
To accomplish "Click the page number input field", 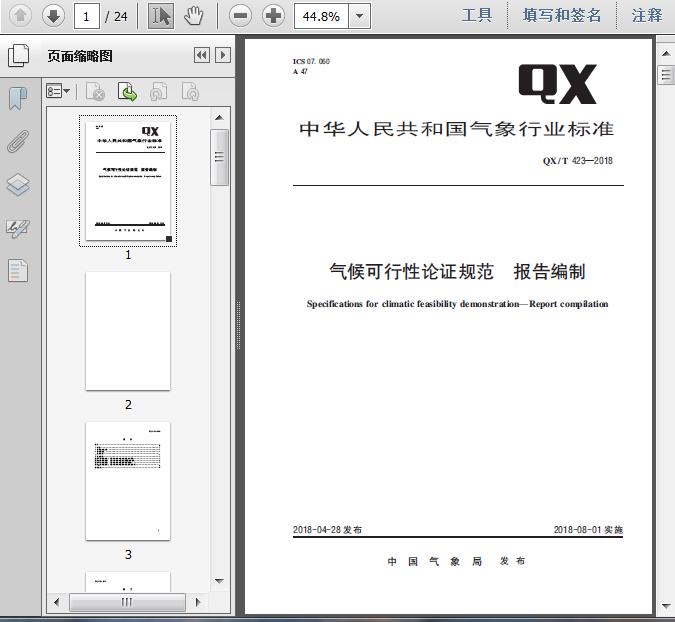I will [87, 16].
